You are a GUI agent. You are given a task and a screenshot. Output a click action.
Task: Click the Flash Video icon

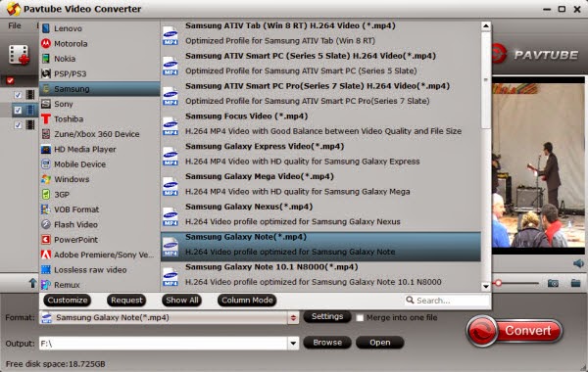(46, 224)
